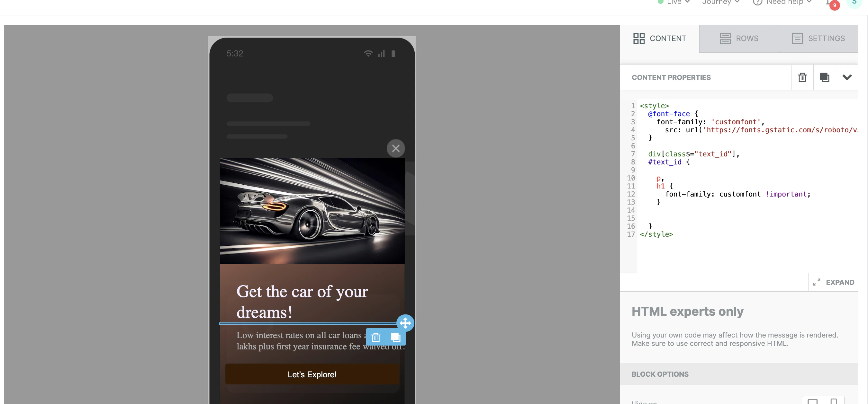Delete the selected text block with its trash icon

[x=376, y=337]
